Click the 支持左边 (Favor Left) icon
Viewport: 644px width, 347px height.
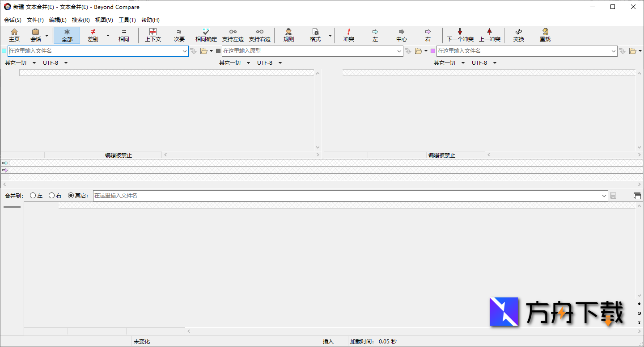click(x=233, y=35)
